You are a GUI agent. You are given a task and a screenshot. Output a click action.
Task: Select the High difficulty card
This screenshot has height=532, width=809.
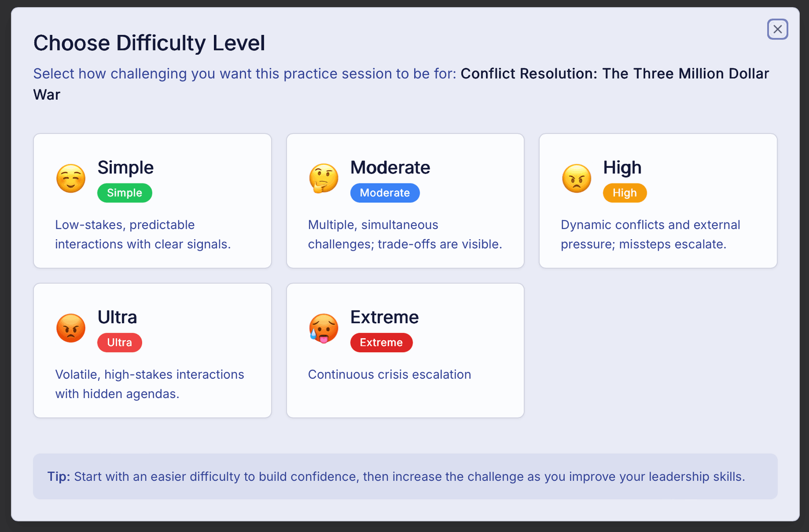(657, 200)
